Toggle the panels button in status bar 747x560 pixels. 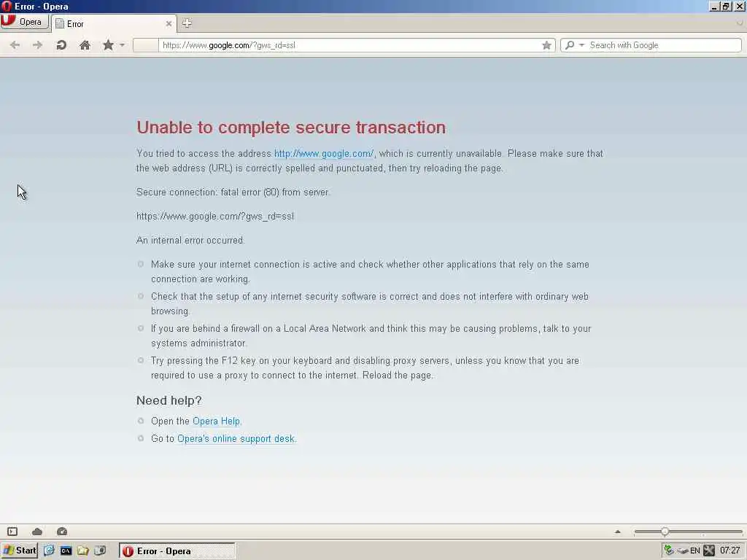[12, 532]
